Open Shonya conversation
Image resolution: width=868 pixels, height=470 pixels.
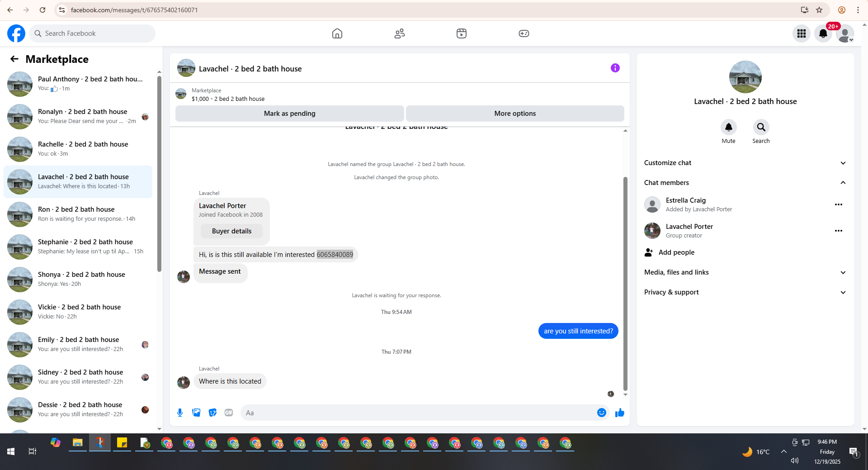coord(78,279)
